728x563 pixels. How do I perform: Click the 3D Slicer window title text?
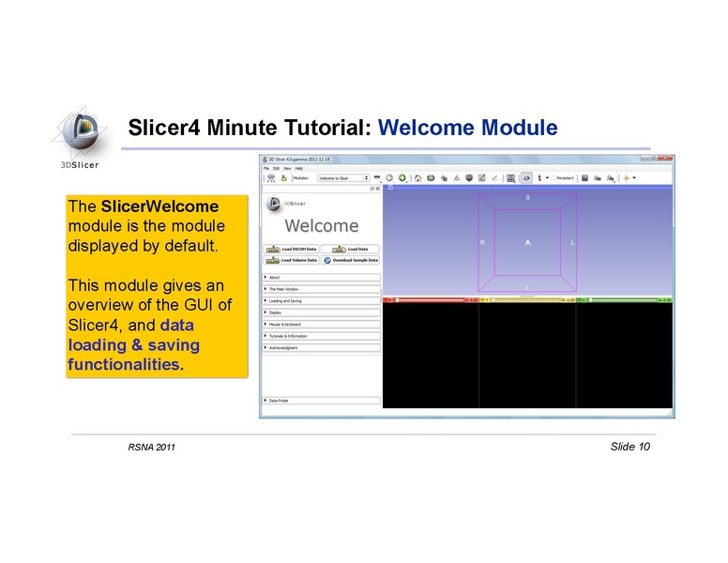(299, 160)
